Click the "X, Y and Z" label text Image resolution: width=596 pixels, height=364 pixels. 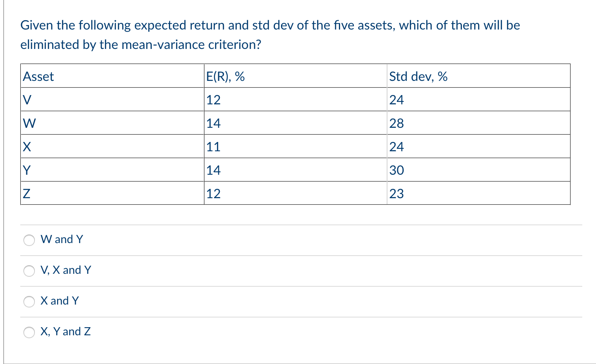66,331
